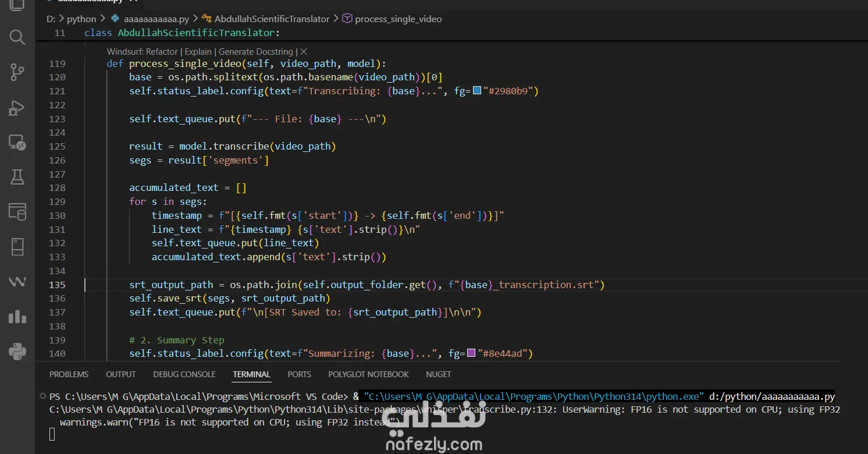Switch to the OUTPUT panel tab

pyautogui.click(x=121, y=374)
